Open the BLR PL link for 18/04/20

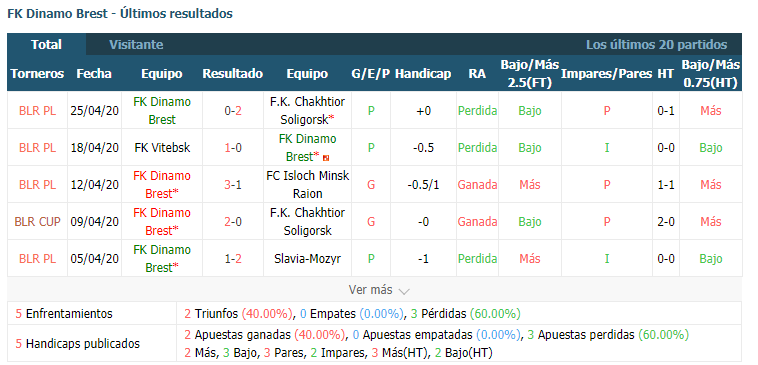tap(38, 148)
